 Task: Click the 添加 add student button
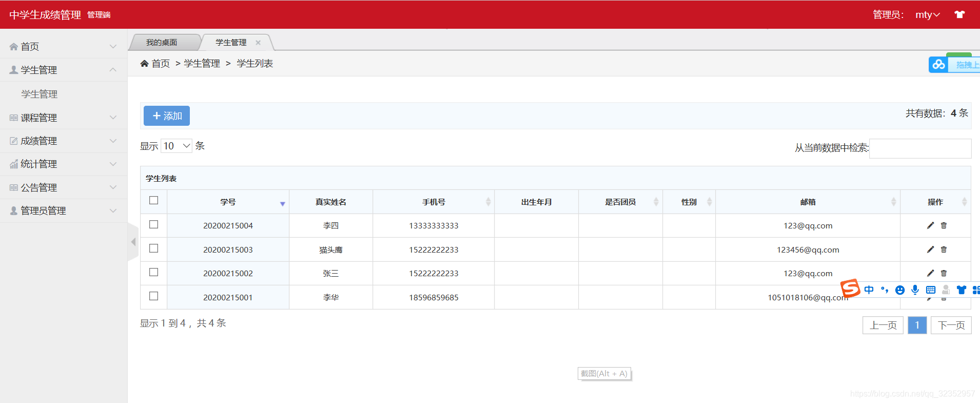(x=167, y=116)
